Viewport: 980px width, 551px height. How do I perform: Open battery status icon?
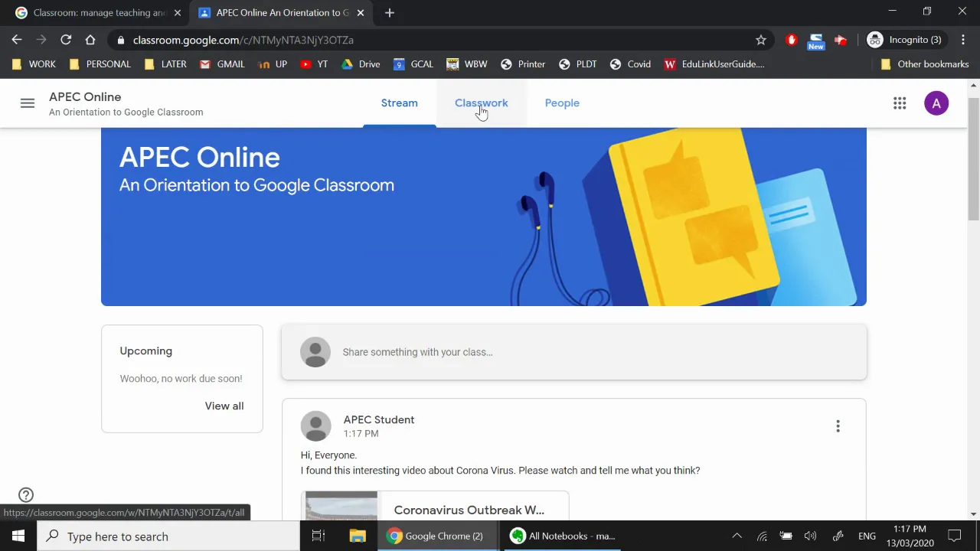[x=786, y=536]
